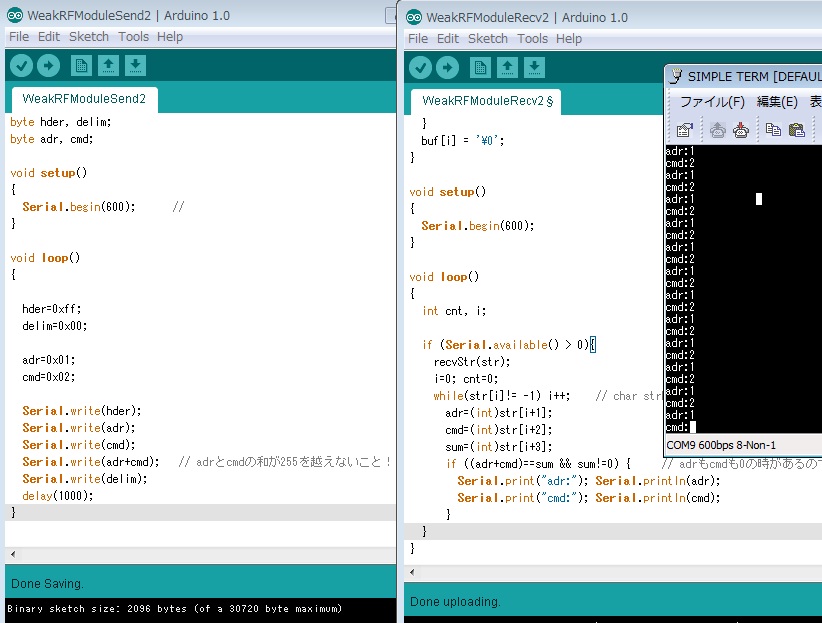Paste clipboard using SIMPLE TERM toolbar icon

(x=796, y=130)
